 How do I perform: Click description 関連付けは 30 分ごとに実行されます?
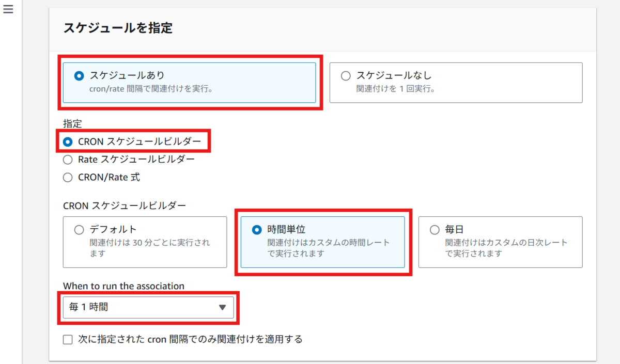point(150,248)
